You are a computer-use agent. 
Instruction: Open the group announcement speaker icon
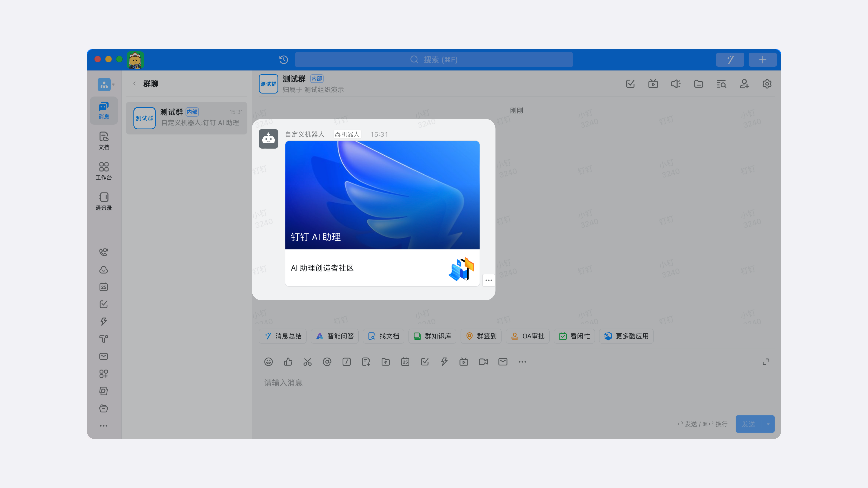point(676,84)
